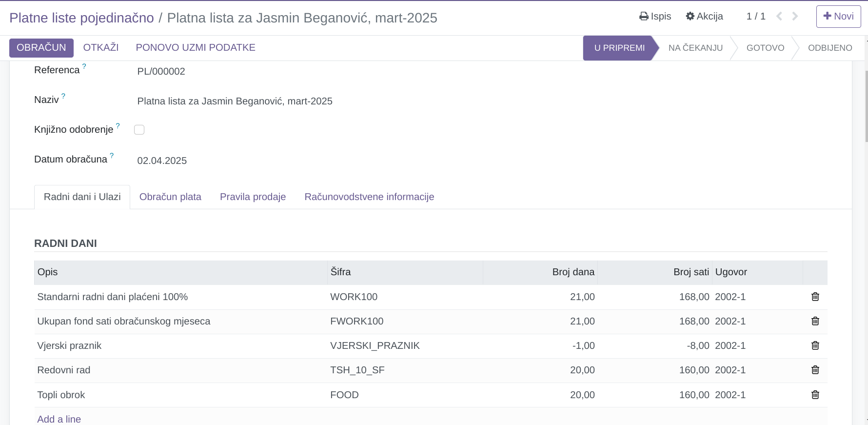Open the Akcija actions dropdown
The image size is (868, 425).
(704, 17)
